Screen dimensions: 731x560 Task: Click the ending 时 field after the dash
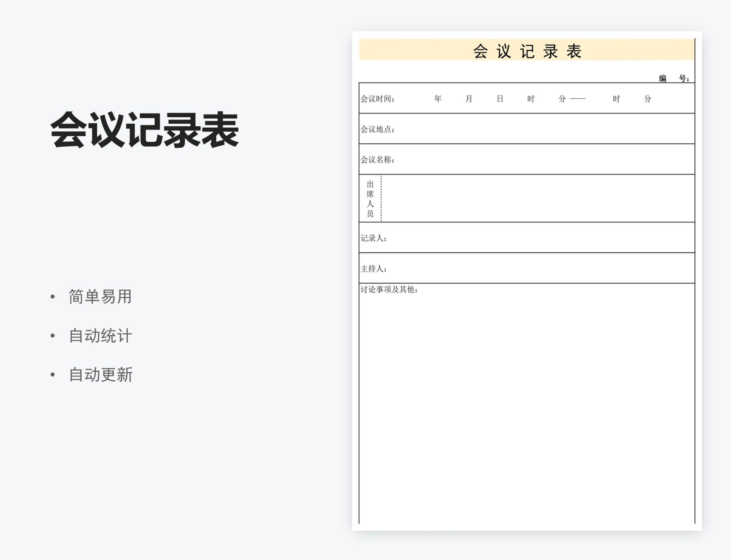pos(616,98)
